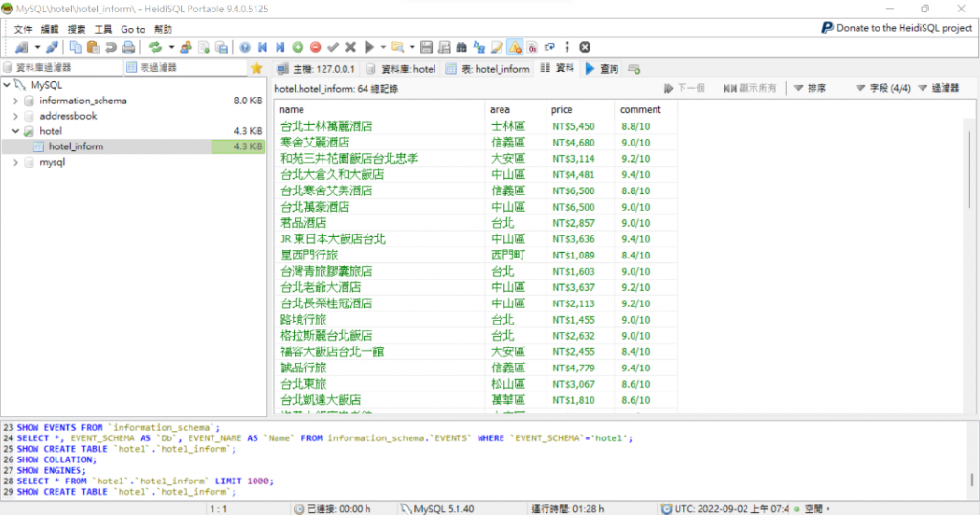Click the printer icon
Image resolution: width=980 pixels, height=515 pixels.
[128, 48]
